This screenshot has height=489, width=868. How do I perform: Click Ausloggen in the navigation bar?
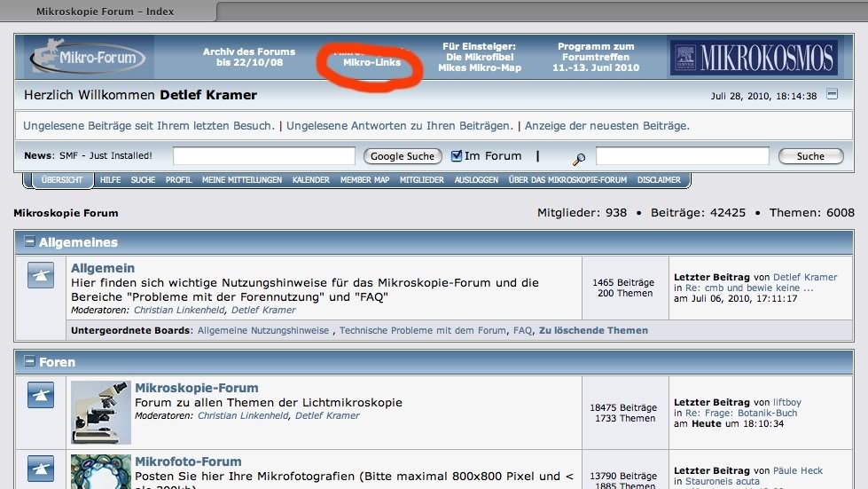click(x=476, y=180)
